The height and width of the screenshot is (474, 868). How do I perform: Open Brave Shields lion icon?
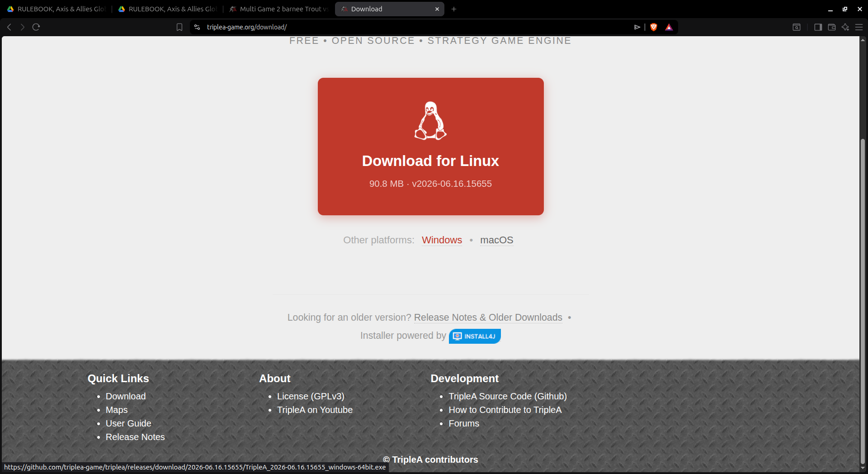pos(653,27)
